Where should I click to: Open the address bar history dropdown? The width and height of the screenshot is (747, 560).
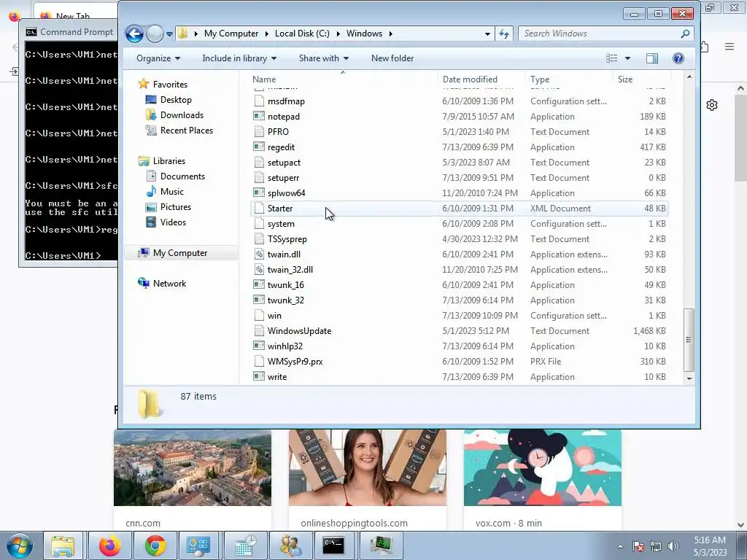tap(487, 34)
